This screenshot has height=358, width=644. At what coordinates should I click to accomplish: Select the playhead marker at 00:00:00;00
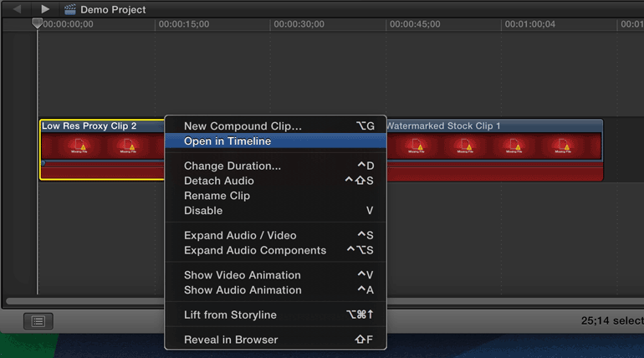pos(38,23)
